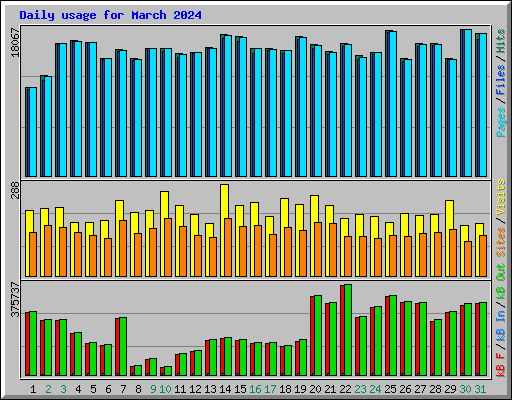Click day label 11 on the x-axis
512x400 pixels.
[x=180, y=389]
